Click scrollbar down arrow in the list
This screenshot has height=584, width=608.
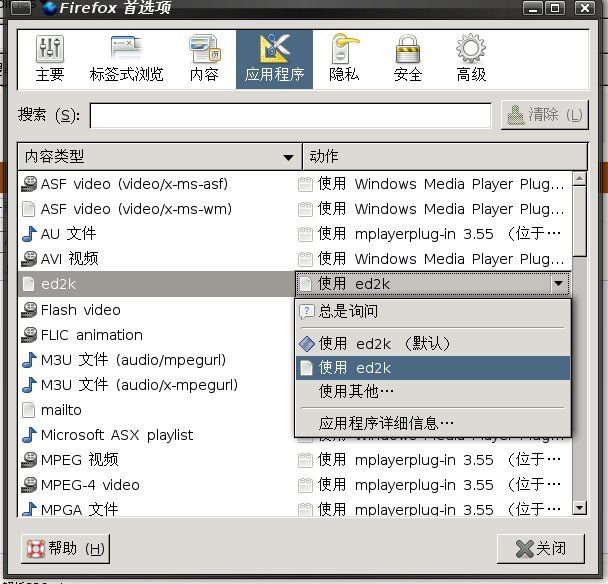(580, 508)
